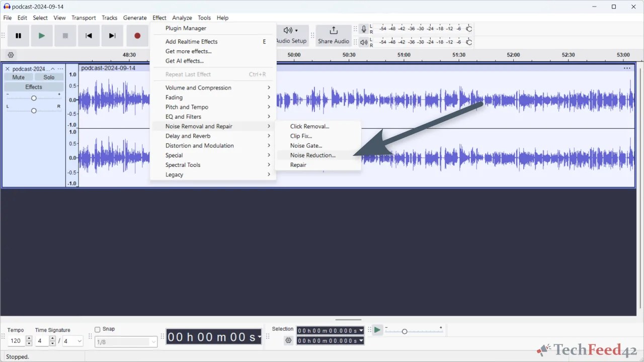Viewport: 644px width, 362px height.
Task: Click the red Record button
Action: coord(137,36)
